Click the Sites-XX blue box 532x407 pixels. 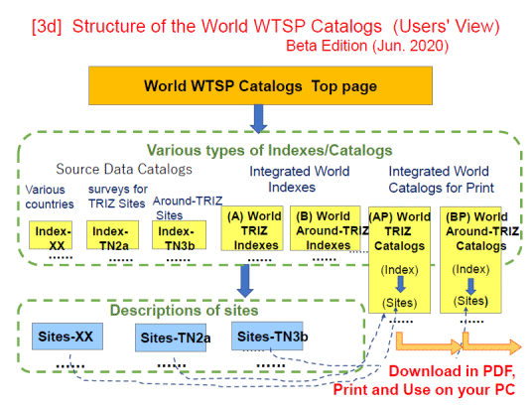pyautogui.click(x=67, y=337)
